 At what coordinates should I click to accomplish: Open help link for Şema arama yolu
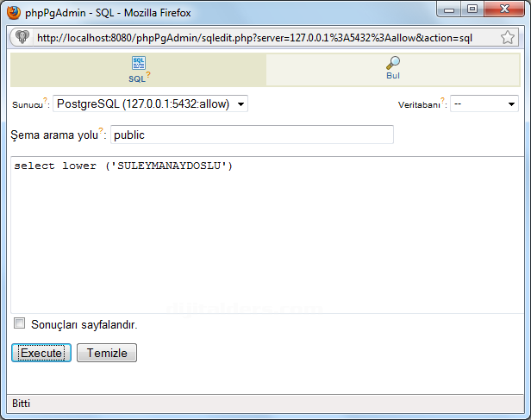tap(101, 130)
